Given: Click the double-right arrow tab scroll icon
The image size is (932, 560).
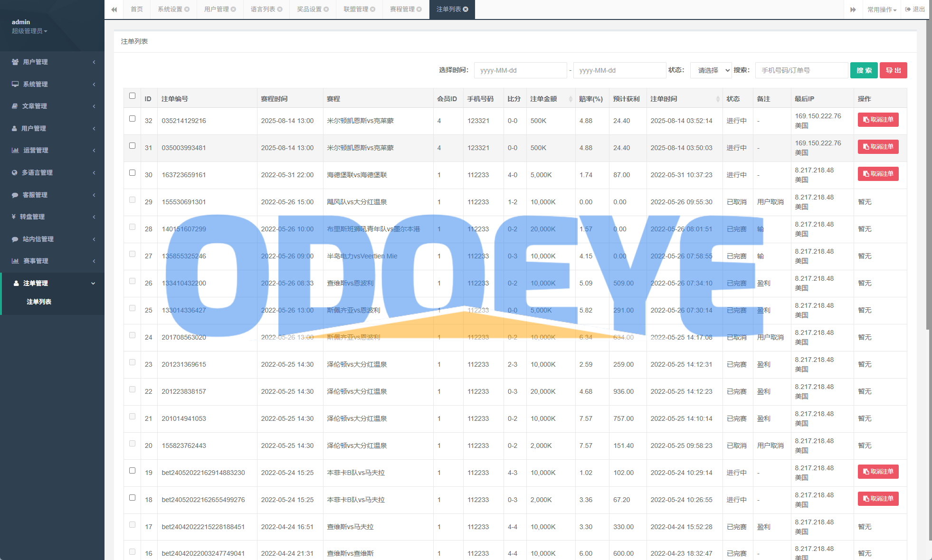Looking at the screenshot, I should point(853,9).
